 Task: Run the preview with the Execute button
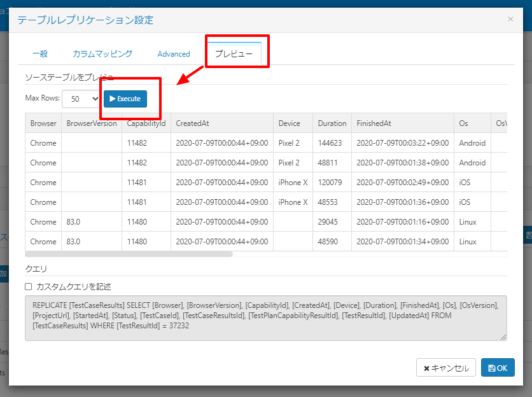(x=125, y=99)
